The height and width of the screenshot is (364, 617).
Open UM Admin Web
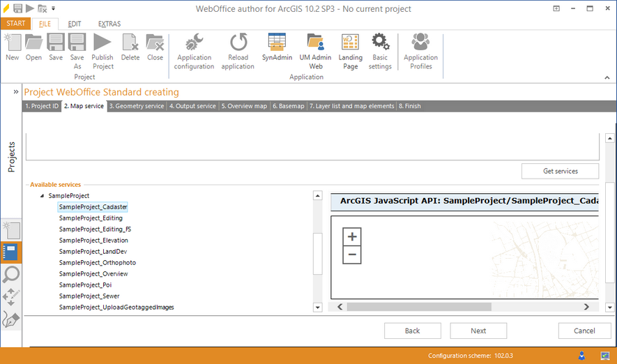coord(315,52)
